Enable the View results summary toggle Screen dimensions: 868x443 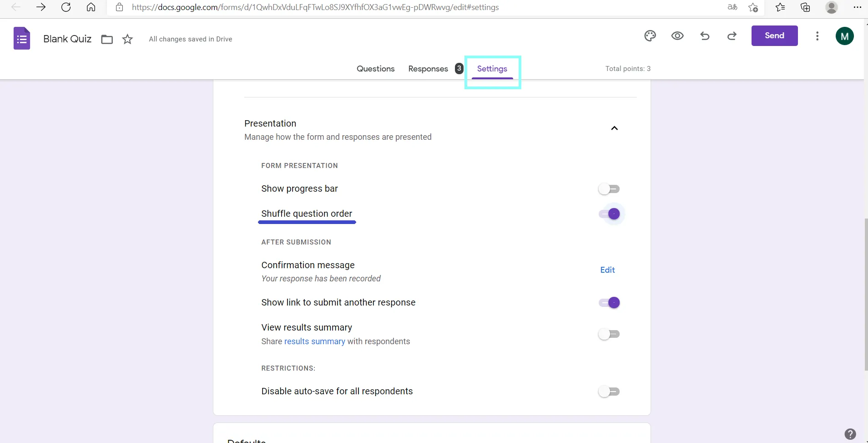tap(609, 334)
